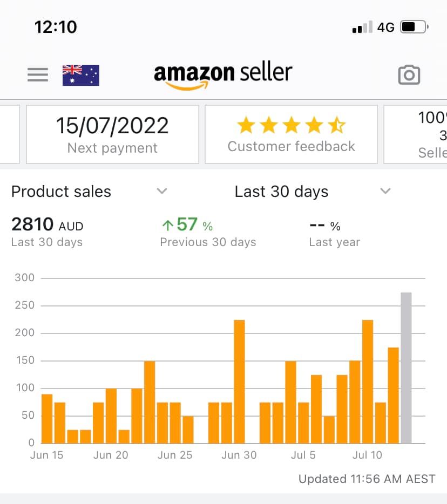Tap the battery icon in status bar
This screenshot has width=447, height=504.
point(414,27)
